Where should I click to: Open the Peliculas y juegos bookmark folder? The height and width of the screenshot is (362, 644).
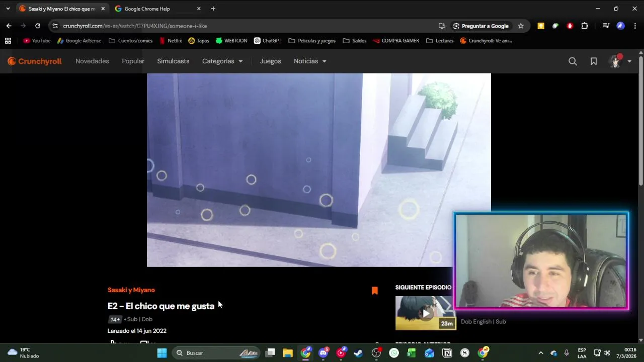pyautogui.click(x=312, y=41)
